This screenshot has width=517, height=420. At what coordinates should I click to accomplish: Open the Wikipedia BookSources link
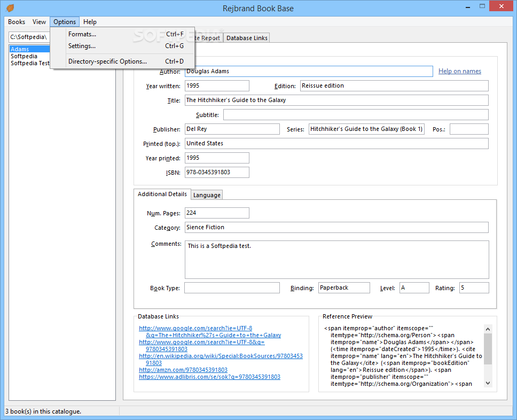pos(221,359)
